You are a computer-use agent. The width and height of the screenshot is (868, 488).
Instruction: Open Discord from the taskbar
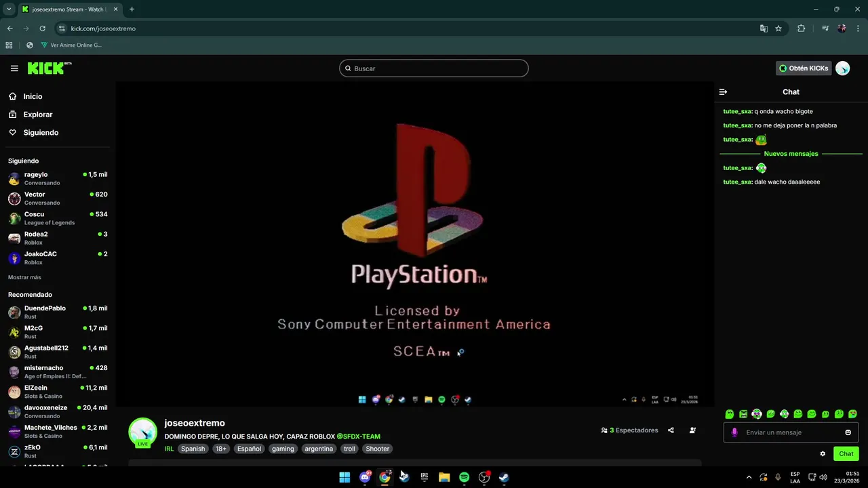365,477
